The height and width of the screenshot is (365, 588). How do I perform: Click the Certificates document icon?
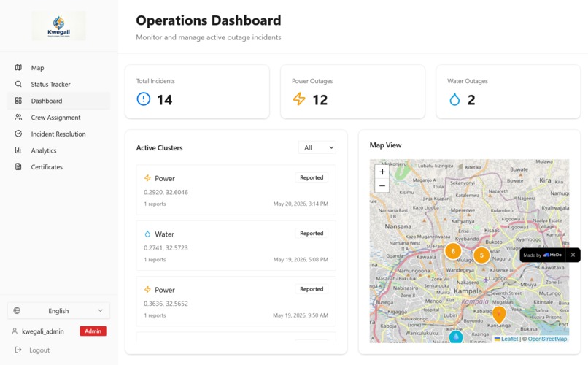coord(18,166)
